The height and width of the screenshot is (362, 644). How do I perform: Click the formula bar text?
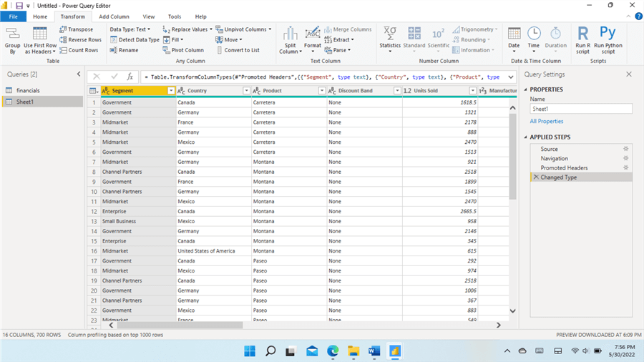pos(321,77)
